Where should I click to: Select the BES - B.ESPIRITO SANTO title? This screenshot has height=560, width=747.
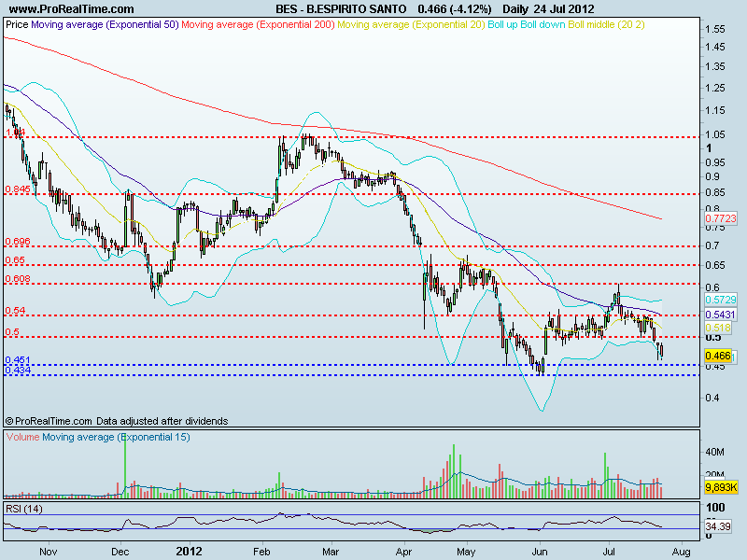341,9
